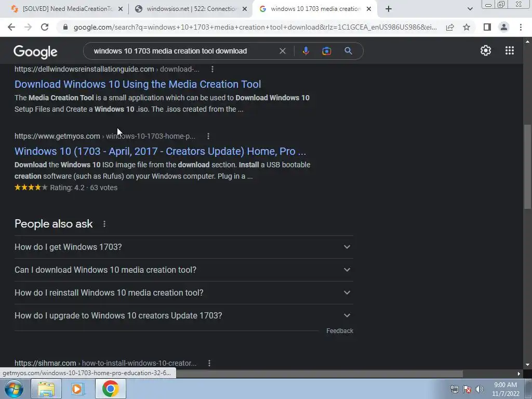532x399 pixels.
Task: Open a new browser tab
Action: [389, 9]
